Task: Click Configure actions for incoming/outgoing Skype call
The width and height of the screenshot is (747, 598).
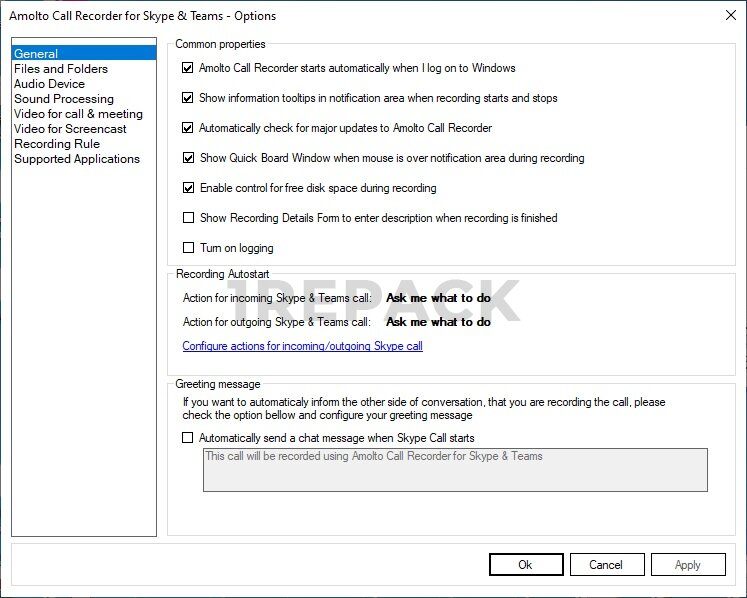Action: tap(302, 346)
